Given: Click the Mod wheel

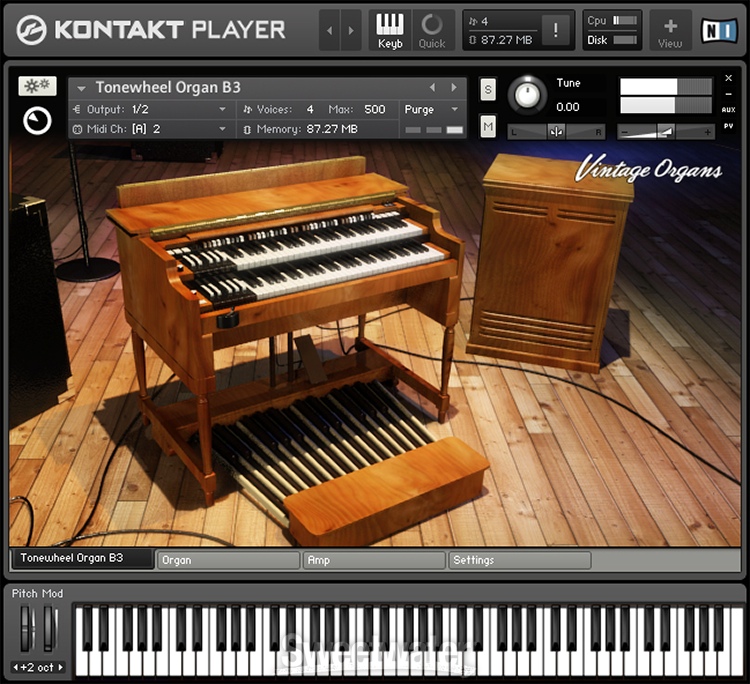Looking at the screenshot, I should [49, 629].
